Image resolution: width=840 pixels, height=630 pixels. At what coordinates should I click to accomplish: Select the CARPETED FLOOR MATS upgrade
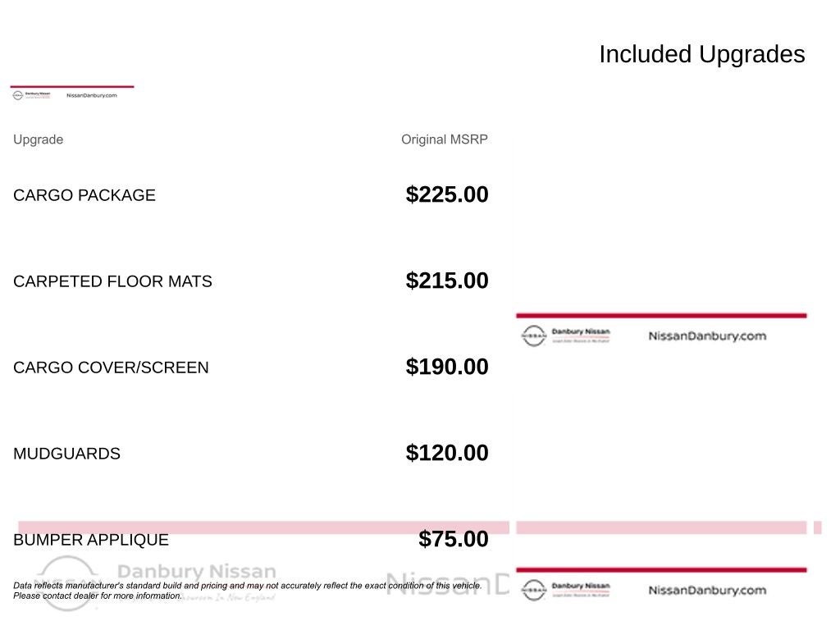pyautogui.click(x=112, y=281)
